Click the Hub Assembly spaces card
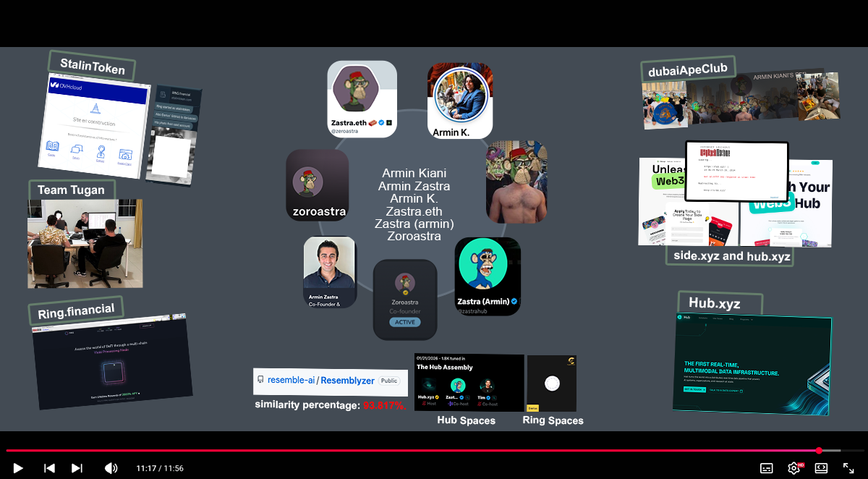 [469, 383]
